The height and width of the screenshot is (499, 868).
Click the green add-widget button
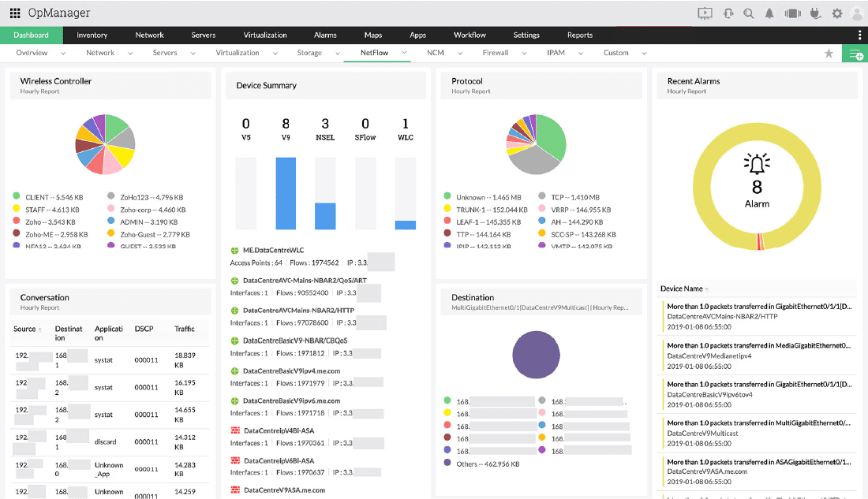pos(855,54)
